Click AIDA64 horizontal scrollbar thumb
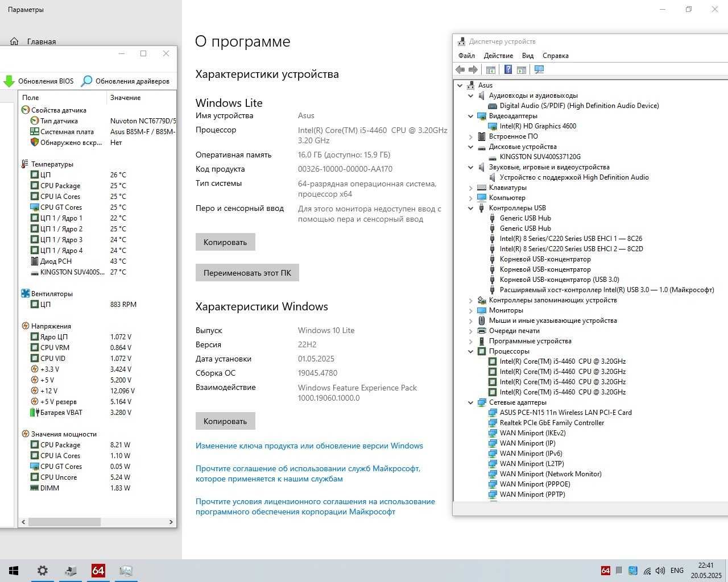The width and height of the screenshot is (728, 582). pyautogui.click(x=64, y=522)
